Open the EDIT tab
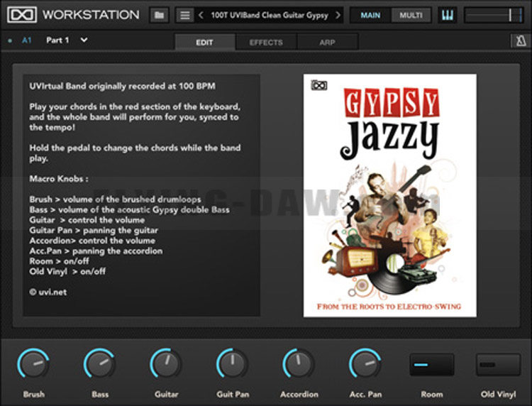 click(x=204, y=42)
